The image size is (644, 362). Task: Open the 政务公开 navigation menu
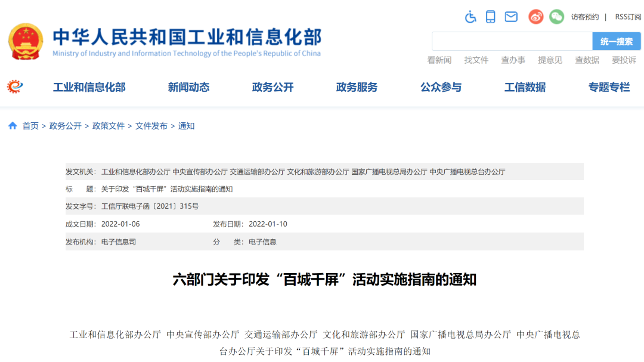273,87
